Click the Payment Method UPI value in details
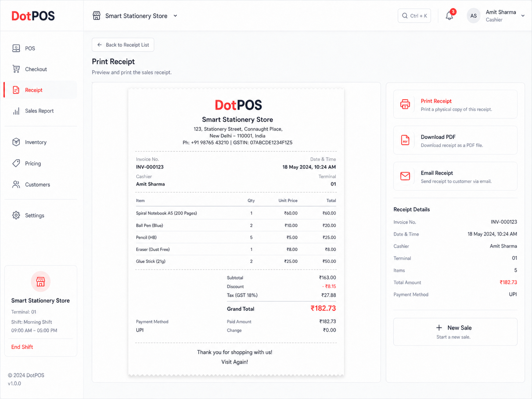 tap(513, 294)
